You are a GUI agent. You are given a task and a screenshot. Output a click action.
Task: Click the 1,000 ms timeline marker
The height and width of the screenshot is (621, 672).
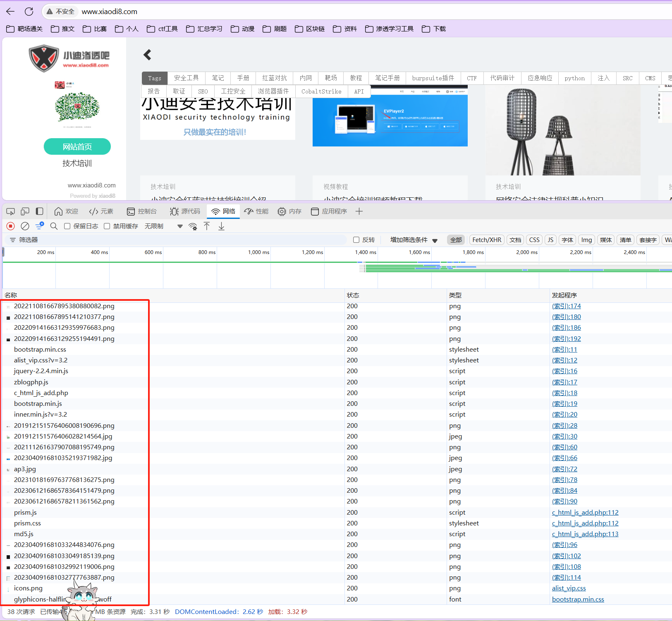258,252
